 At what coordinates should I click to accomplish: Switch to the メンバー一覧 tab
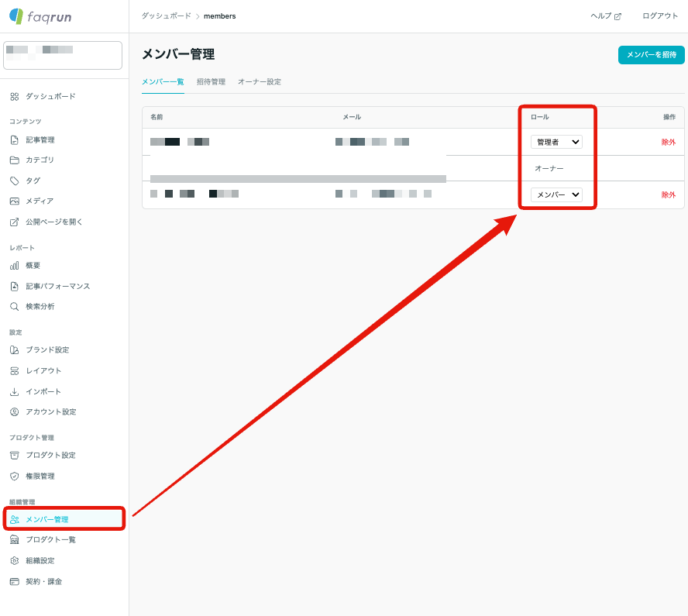tap(163, 81)
